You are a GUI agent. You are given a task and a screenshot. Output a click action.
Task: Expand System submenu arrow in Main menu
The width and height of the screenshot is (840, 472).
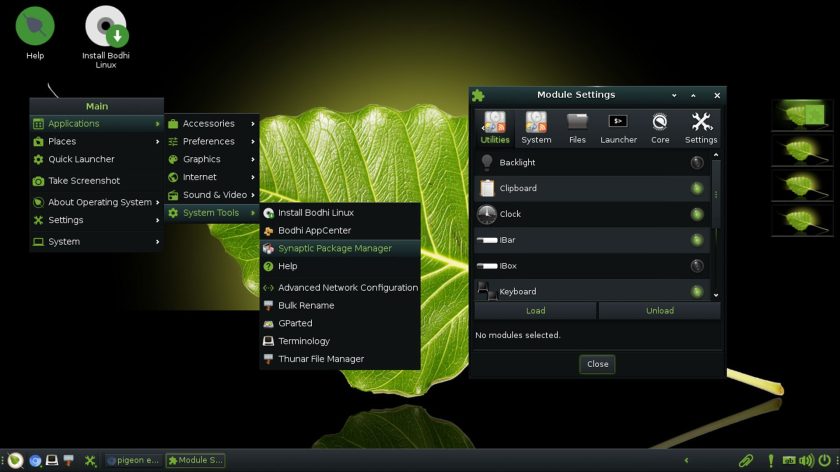(x=158, y=242)
